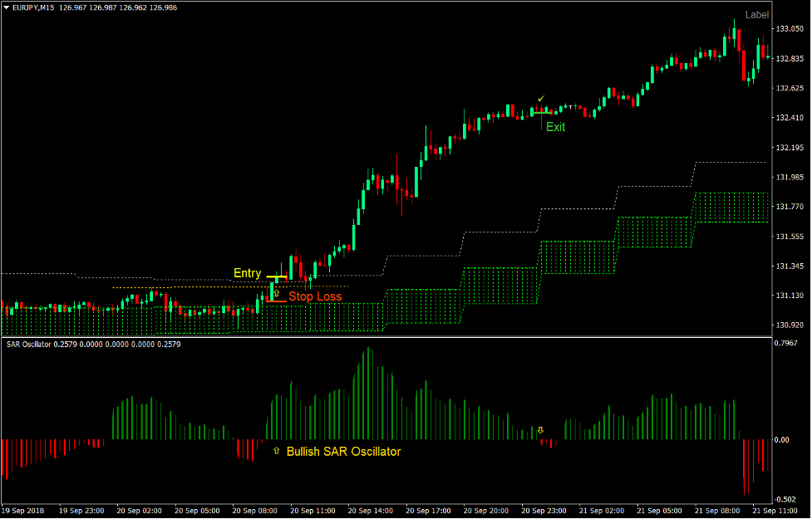The image size is (812, 519).
Task: Click the yellow checkmark above the Exit label
Action: point(540,98)
